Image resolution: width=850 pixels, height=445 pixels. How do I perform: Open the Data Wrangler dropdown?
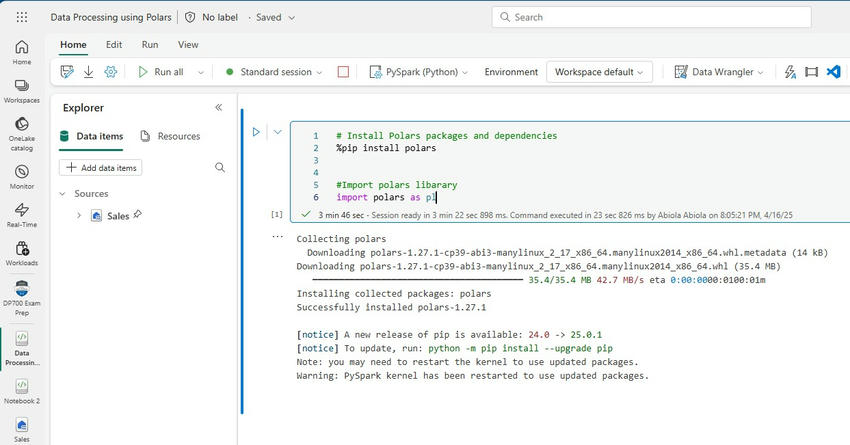(719, 72)
